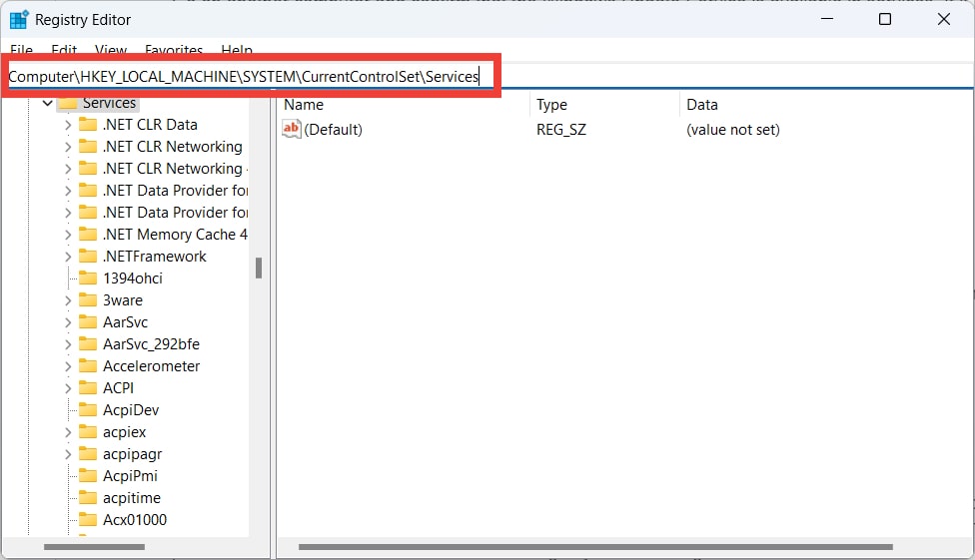This screenshot has width=975, height=560.
Task: Open the Favorites menu
Action: [174, 49]
